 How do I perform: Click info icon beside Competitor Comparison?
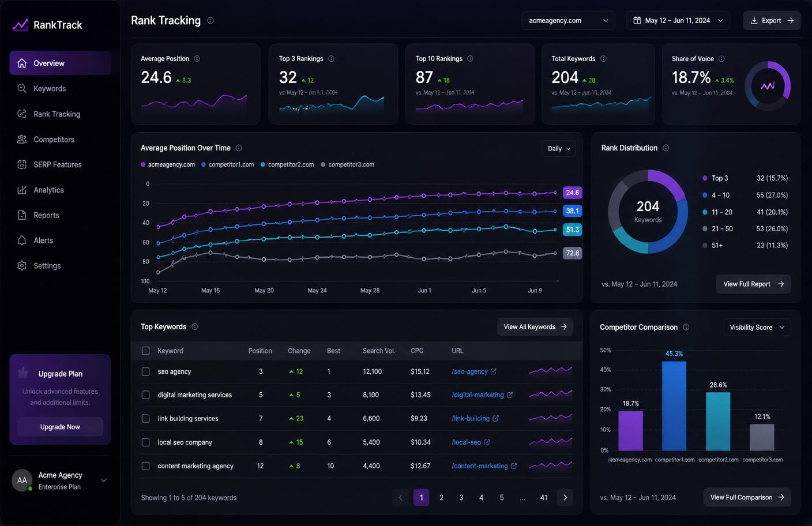point(686,327)
